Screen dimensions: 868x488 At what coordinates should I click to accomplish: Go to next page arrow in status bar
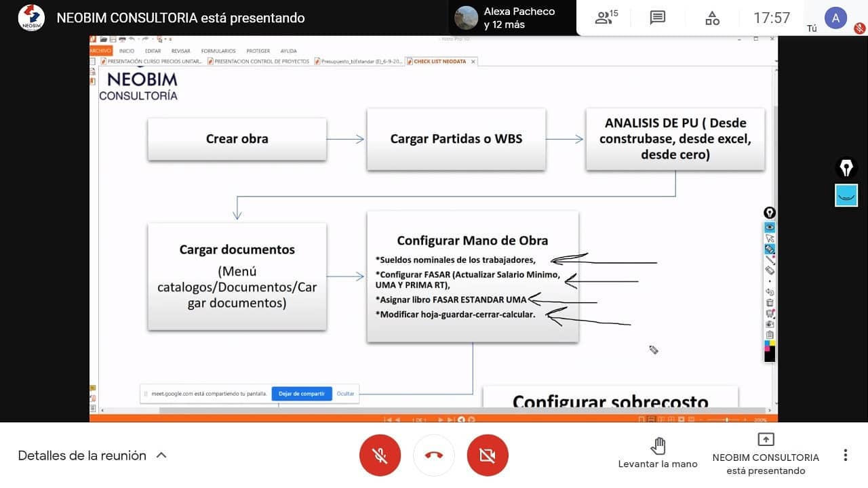click(441, 420)
